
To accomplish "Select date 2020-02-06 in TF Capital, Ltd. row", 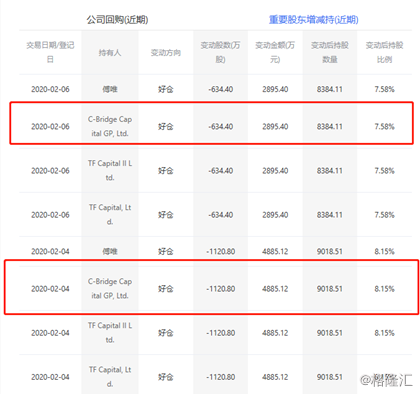I will coord(50,215).
